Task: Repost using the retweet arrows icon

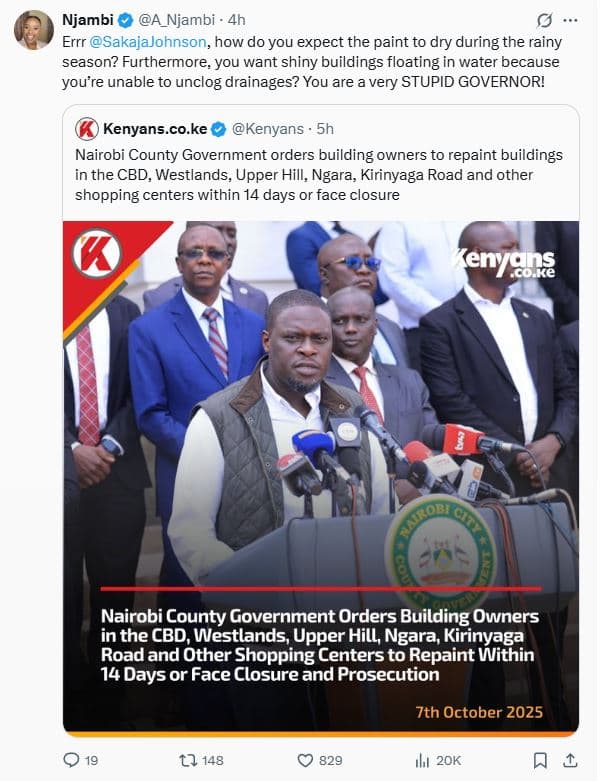Action: click(188, 761)
